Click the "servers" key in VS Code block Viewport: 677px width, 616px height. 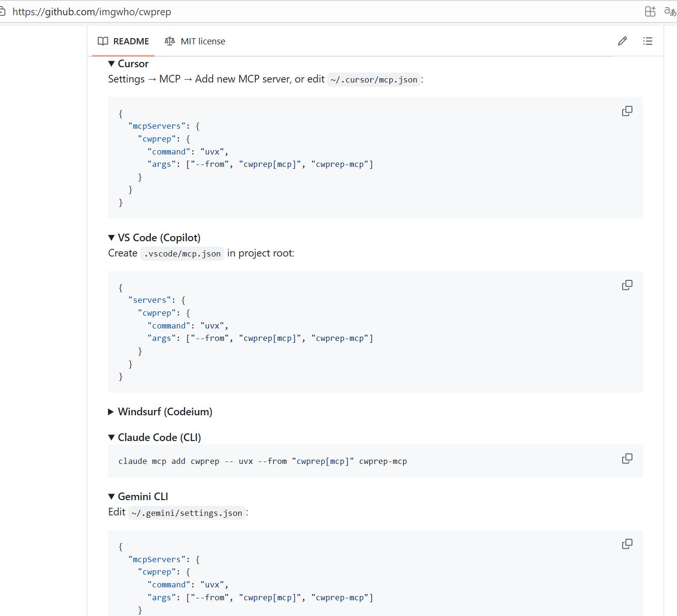[x=150, y=300]
